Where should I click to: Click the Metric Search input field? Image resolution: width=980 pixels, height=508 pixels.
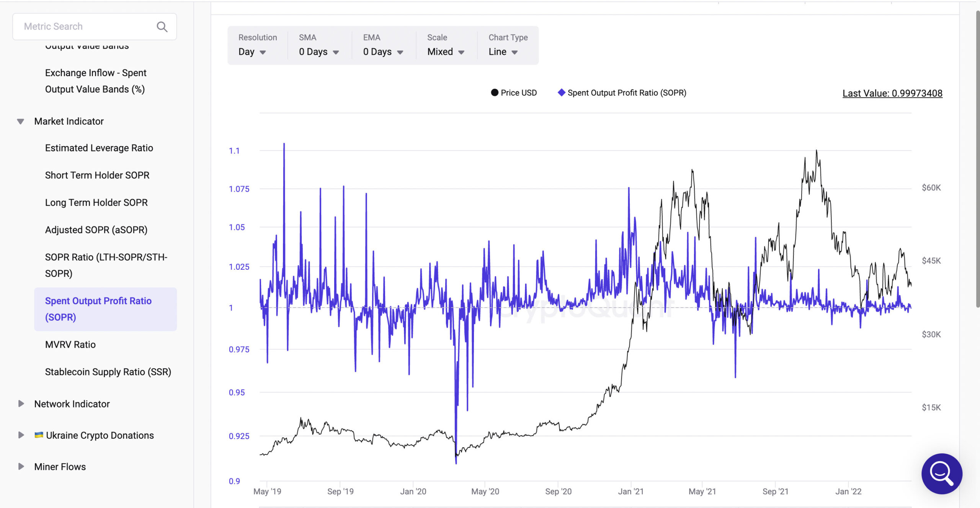(95, 26)
